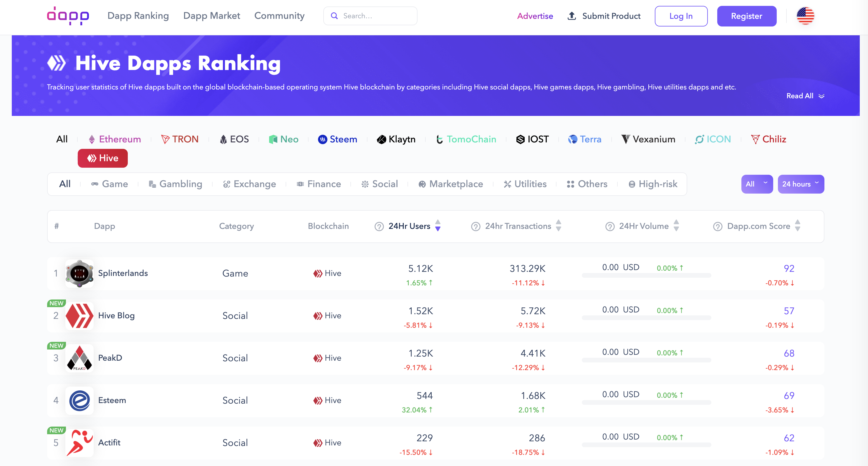Click the Submit Product link
Screen dimensions: 868x466
coord(611,16)
